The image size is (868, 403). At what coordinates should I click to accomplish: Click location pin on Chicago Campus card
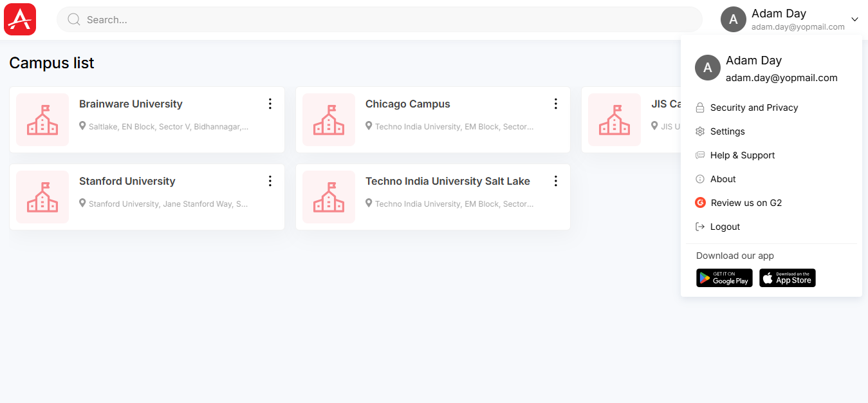point(369,126)
